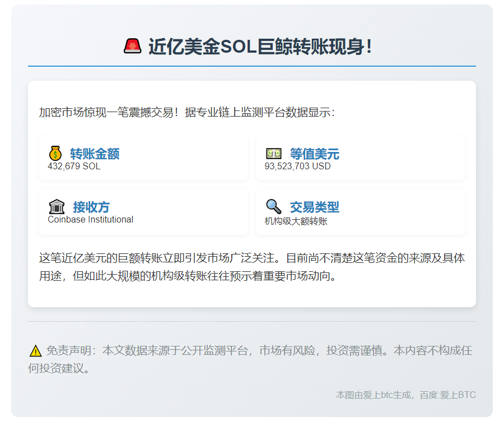
Task: Click the warning triangle icon in the disclaimer
Action: point(36,351)
